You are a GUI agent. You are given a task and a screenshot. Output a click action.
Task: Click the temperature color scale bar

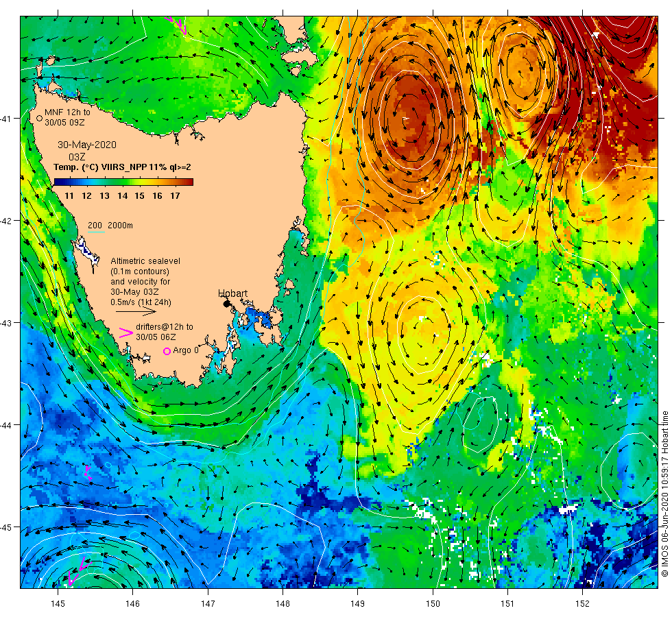click(x=123, y=182)
